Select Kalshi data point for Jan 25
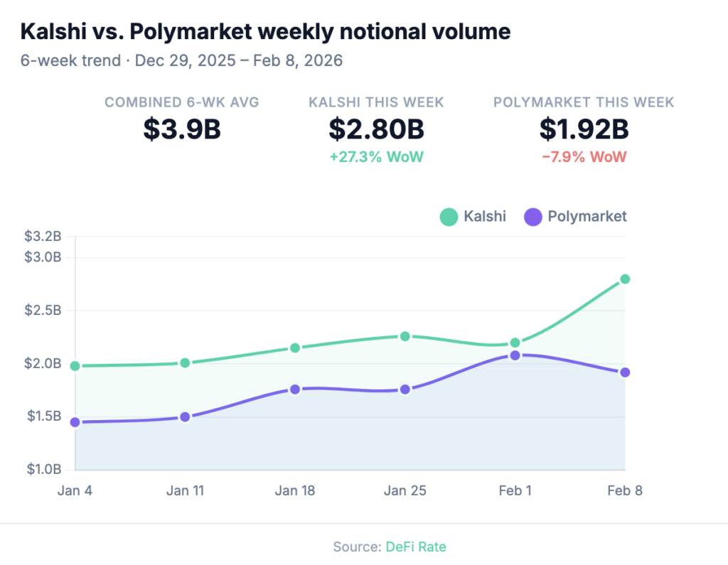The image size is (728, 565). pyautogui.click(x=405, y=336)
